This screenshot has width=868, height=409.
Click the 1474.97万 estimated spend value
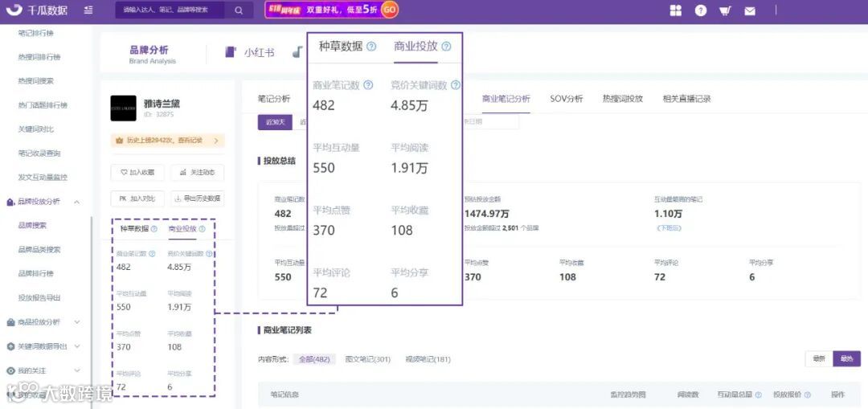(487, 214)
